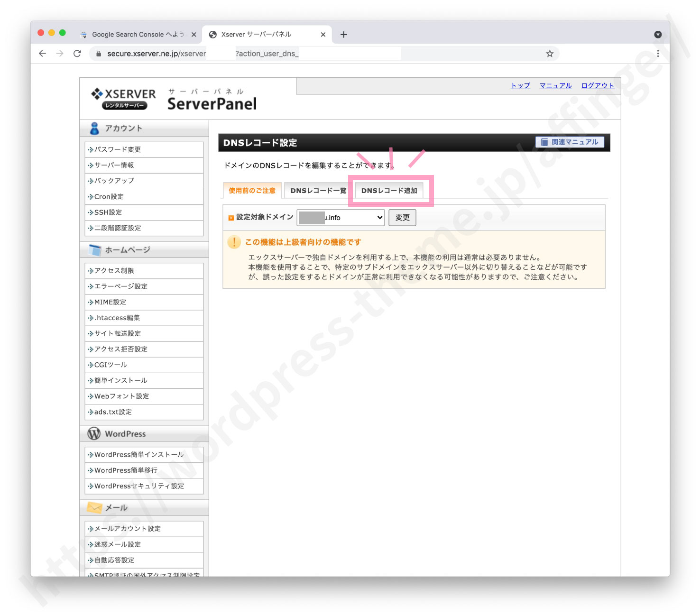Click the orange warning exclamation icon

click(x=234, y=242)
